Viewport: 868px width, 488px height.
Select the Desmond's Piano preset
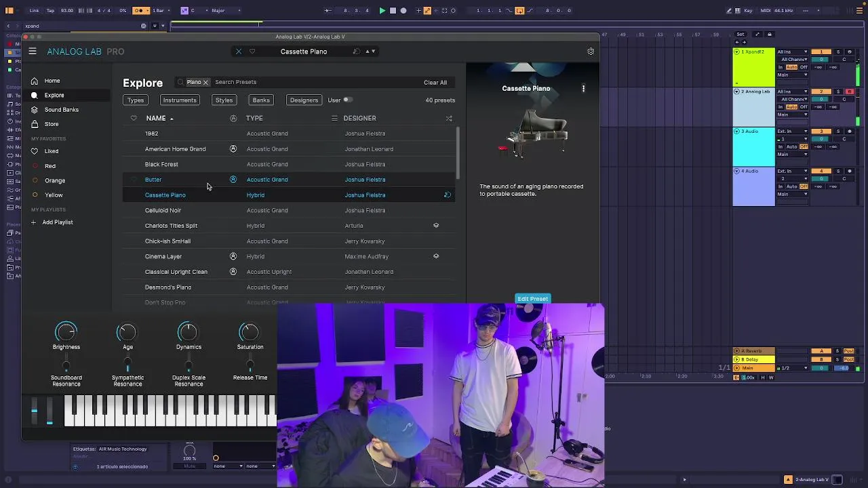290,287
